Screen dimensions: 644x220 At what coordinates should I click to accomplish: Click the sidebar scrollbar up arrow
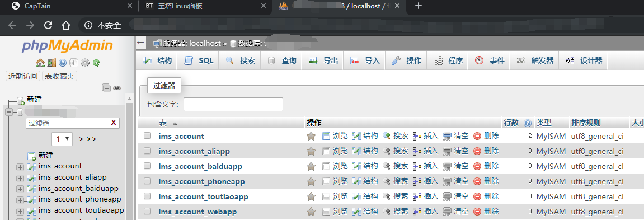129,99
